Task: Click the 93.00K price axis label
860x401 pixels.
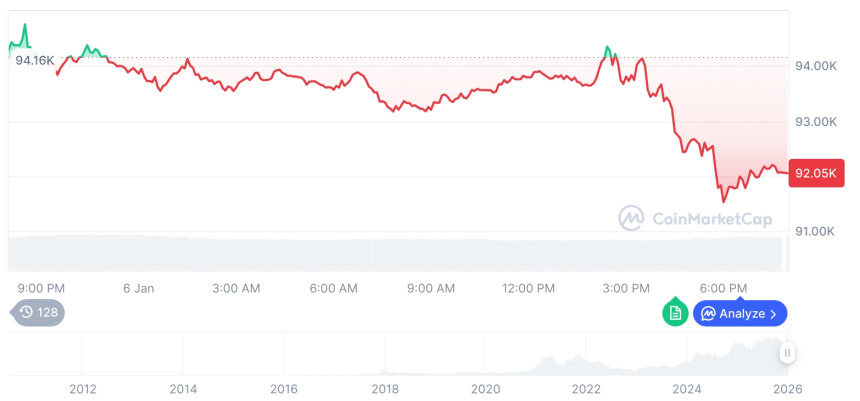Action: click(x=815, y=121)
